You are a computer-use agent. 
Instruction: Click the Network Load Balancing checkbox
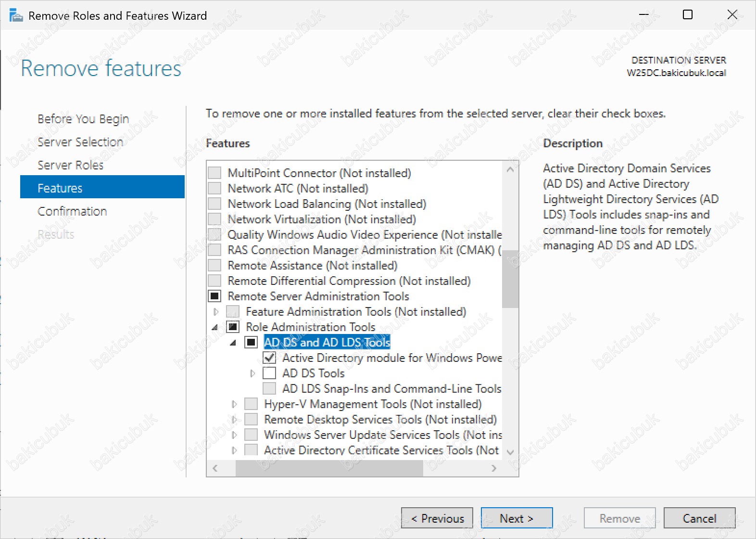point(214,204)
